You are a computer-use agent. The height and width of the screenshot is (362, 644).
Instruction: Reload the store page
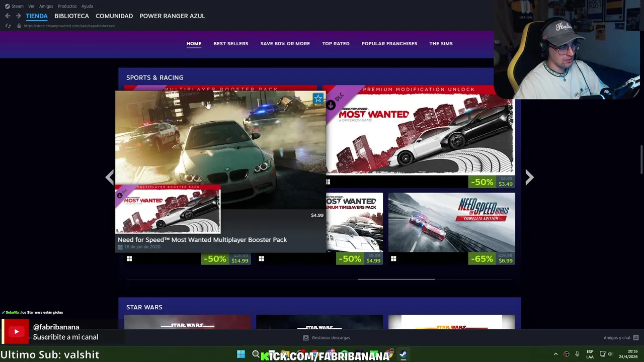8,26
